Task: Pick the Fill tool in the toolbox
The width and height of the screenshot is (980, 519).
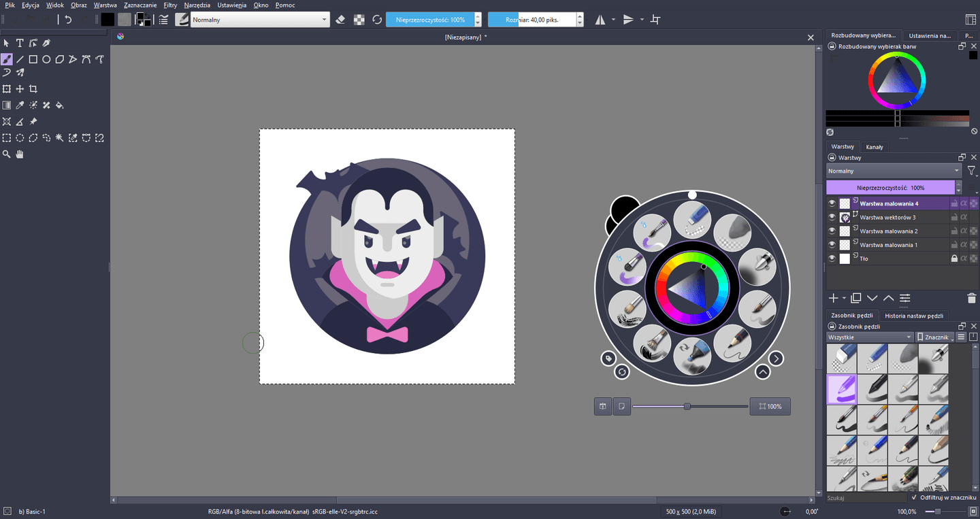Action: tap(59, 105)
